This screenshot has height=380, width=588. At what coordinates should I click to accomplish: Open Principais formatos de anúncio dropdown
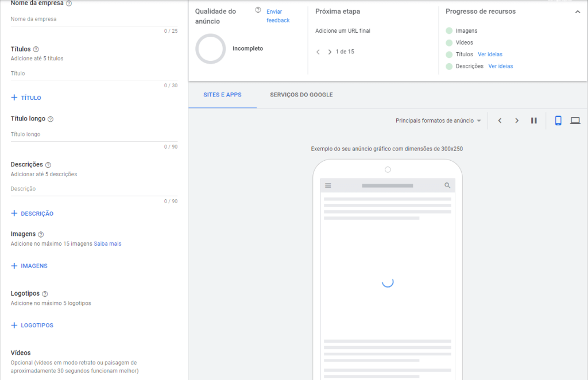438,121
